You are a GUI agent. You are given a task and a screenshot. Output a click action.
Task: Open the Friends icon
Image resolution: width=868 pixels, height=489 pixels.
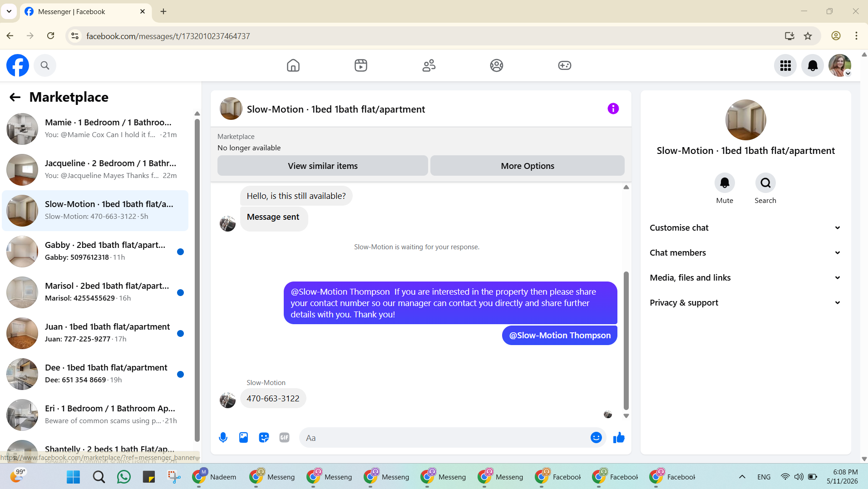pos(429,65)
